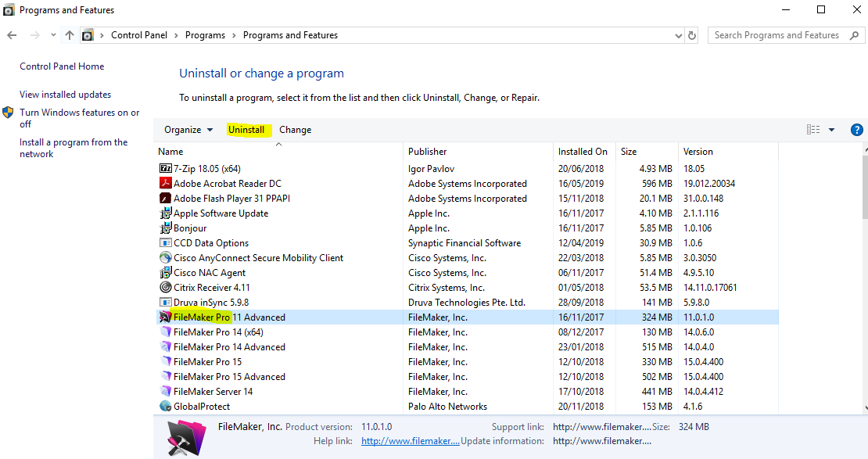Open the FileMaker help link URL
This screenshot has height=459, width=868.
411,441
